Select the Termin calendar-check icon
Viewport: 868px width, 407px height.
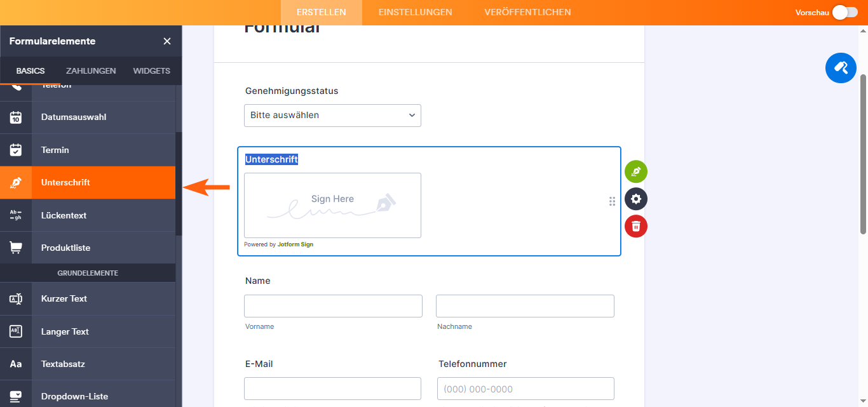(16, 150)
